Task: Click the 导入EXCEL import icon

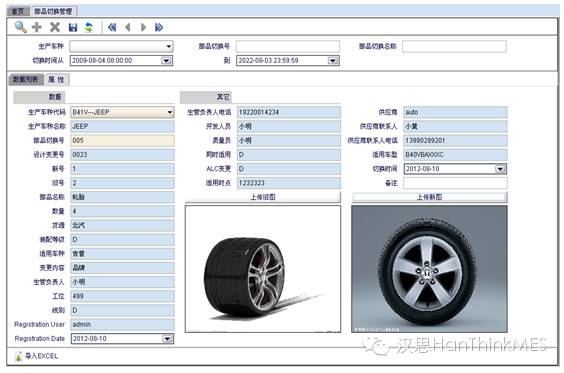Action: coord(19,356)
